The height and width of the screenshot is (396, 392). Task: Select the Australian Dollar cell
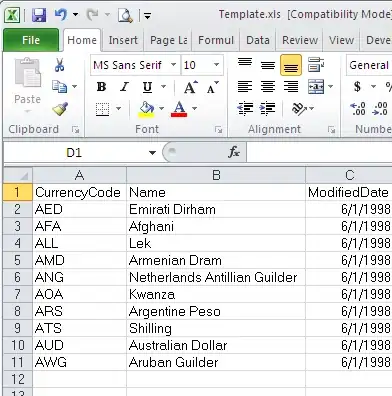pos(216,345)
